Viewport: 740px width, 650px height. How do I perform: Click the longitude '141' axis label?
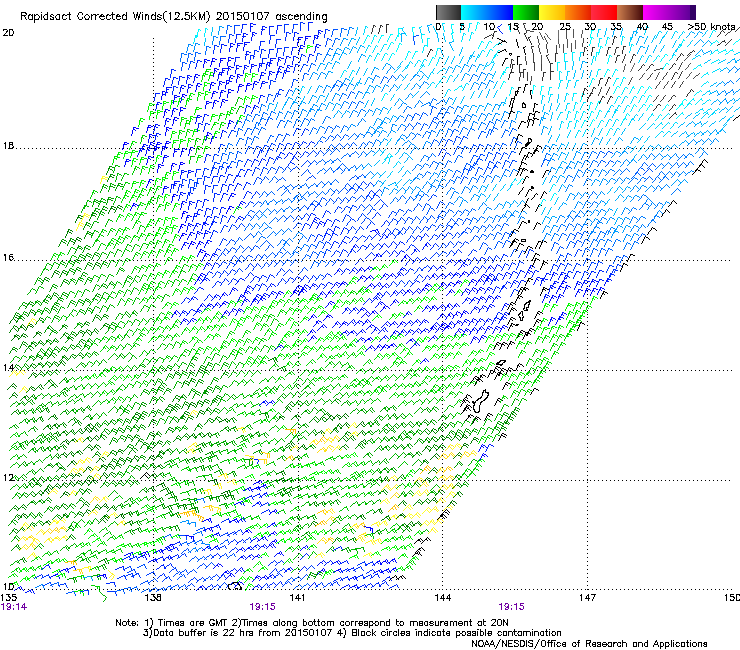click(297, 598)
